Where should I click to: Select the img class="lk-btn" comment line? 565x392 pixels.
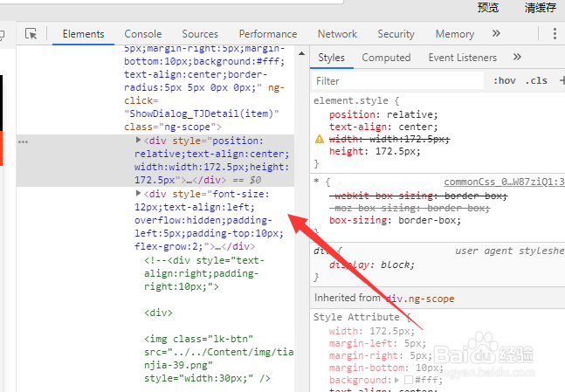[x=198, y=339]
